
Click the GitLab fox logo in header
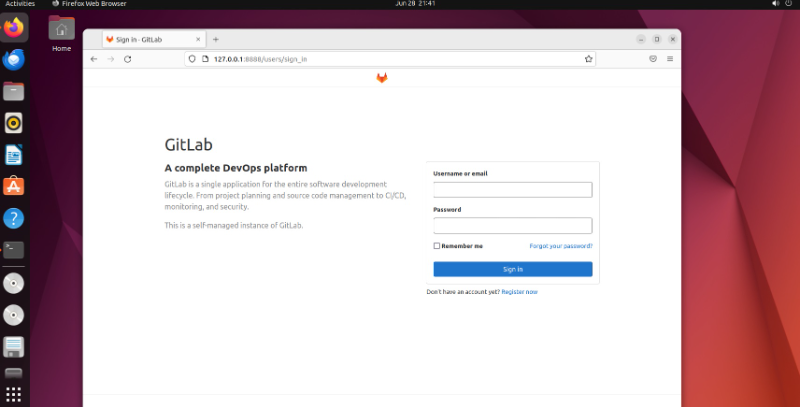tap(382, 78)
